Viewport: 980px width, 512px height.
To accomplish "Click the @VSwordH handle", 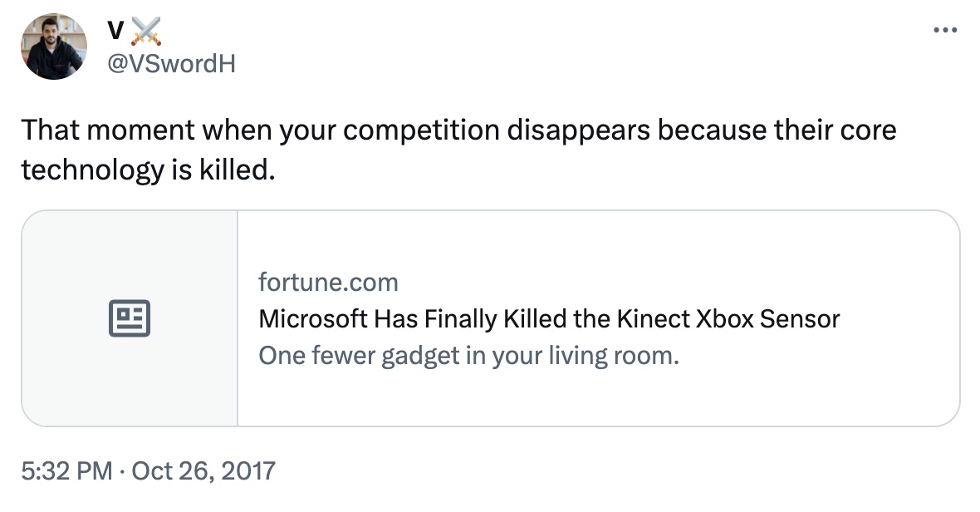I will [x=172, y=62].
